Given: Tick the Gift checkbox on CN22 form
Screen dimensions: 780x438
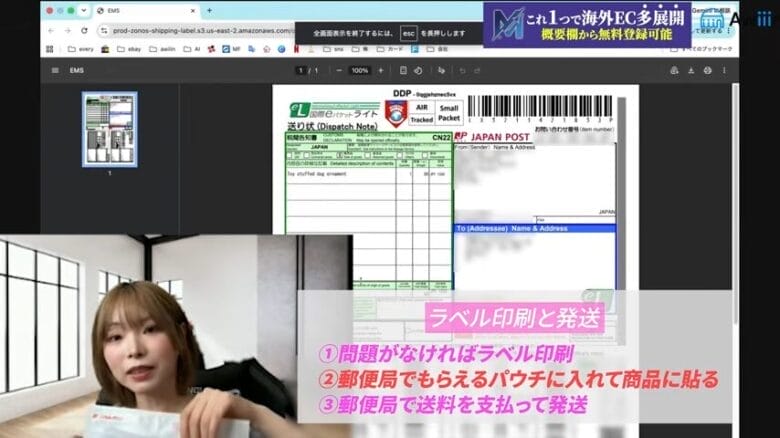Looking at the screenshot, I should coord(290,156).
